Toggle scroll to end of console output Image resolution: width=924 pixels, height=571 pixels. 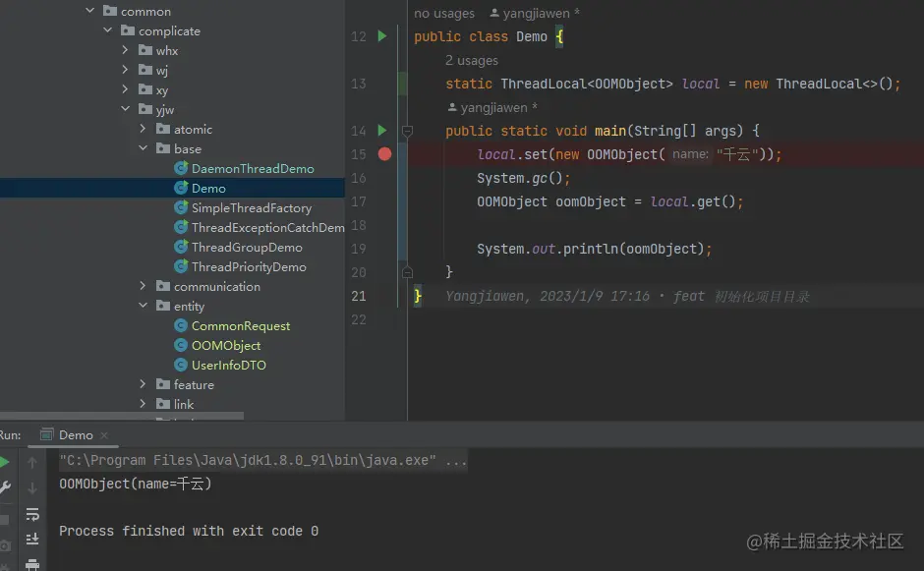tap(32, 540)
